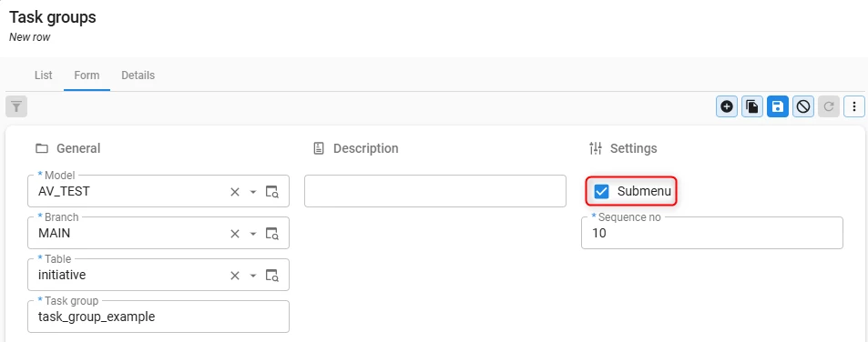The width and height of the screenshot is (868, 342).
Task: Switch to the List tab
Action: (43, 75)
